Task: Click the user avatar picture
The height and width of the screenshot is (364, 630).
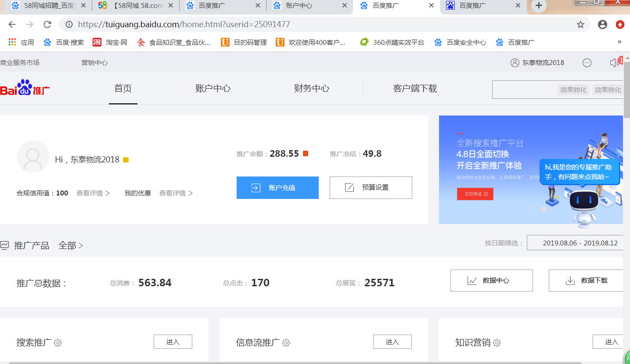Action: (x=33, y=156)
